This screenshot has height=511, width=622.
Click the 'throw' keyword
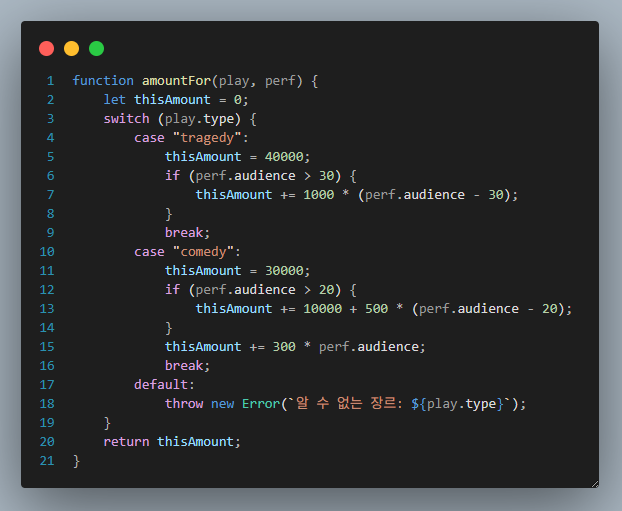pos(184,404)
